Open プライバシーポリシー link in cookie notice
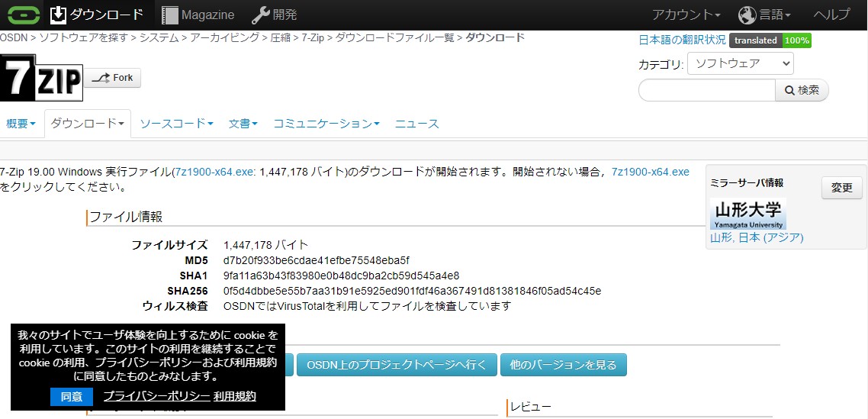868x419 pixels. point(156,395)
